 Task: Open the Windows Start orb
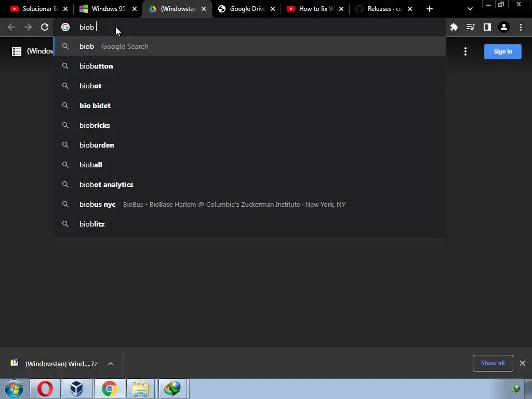coord(14,389)
